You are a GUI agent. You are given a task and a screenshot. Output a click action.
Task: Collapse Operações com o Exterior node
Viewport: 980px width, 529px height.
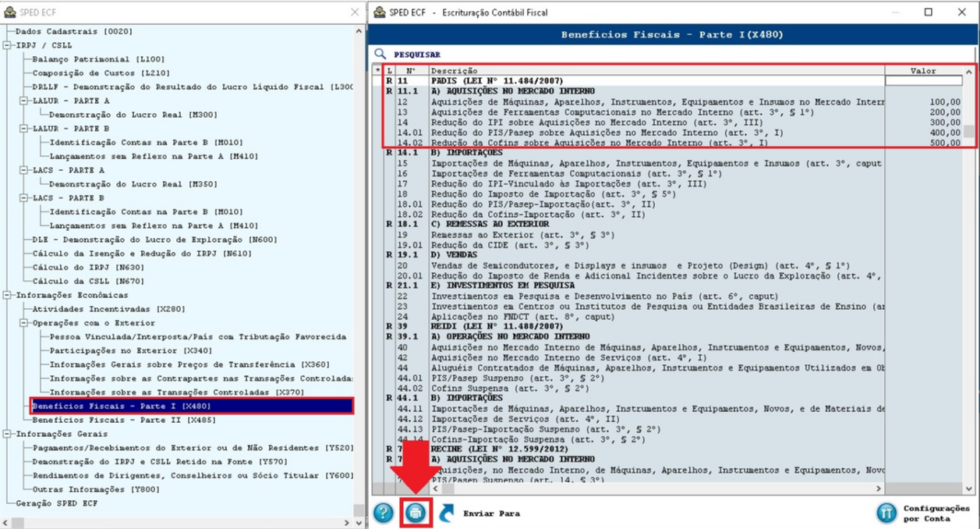point(24,323)
